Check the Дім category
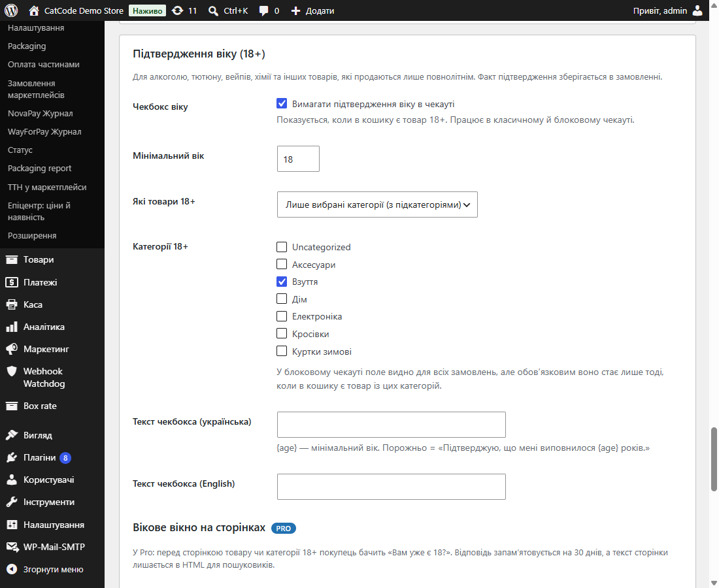This screenshot has height=588, width=719. [282, 299]
